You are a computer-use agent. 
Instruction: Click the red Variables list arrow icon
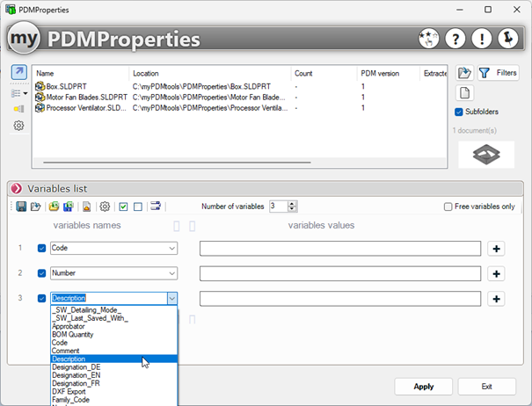pyautogui.click(x=17, y=189)
